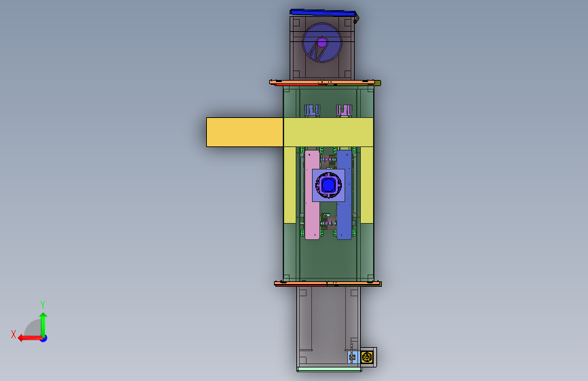
Task: Select the light blue small block near bottom
Action: pos(353,357)
